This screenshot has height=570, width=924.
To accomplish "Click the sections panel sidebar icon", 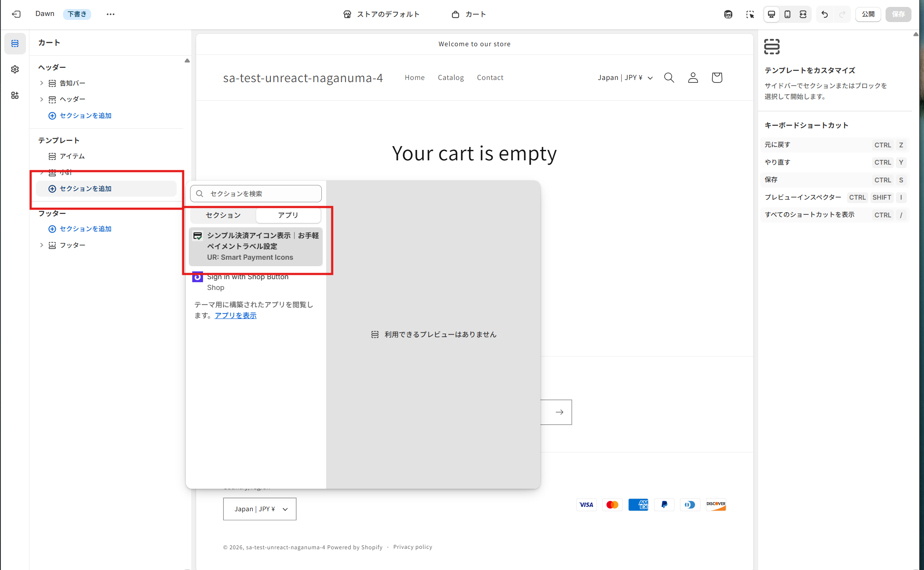I will 15,44.
